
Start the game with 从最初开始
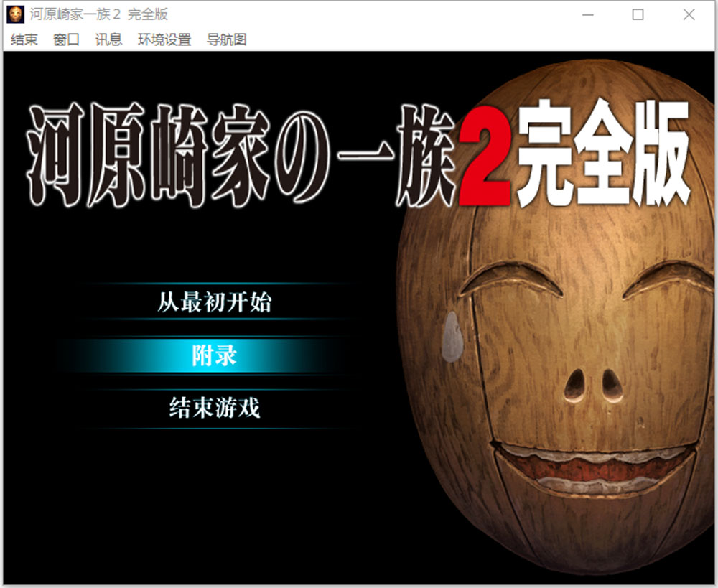tap(214, 302)
